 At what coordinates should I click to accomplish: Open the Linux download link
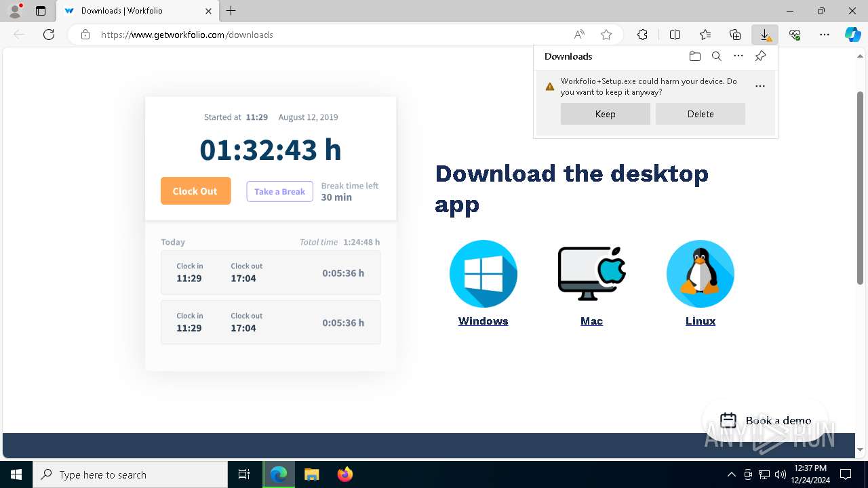(x=701, y=321)
